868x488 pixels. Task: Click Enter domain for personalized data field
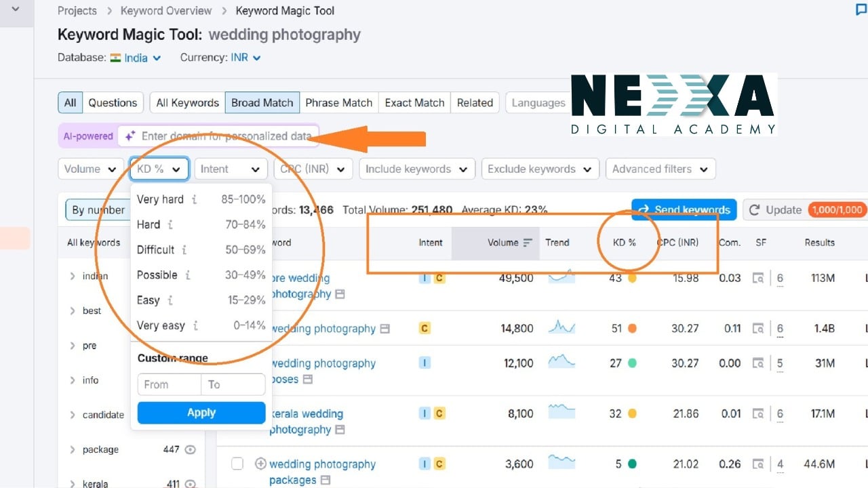pos(218,136)
